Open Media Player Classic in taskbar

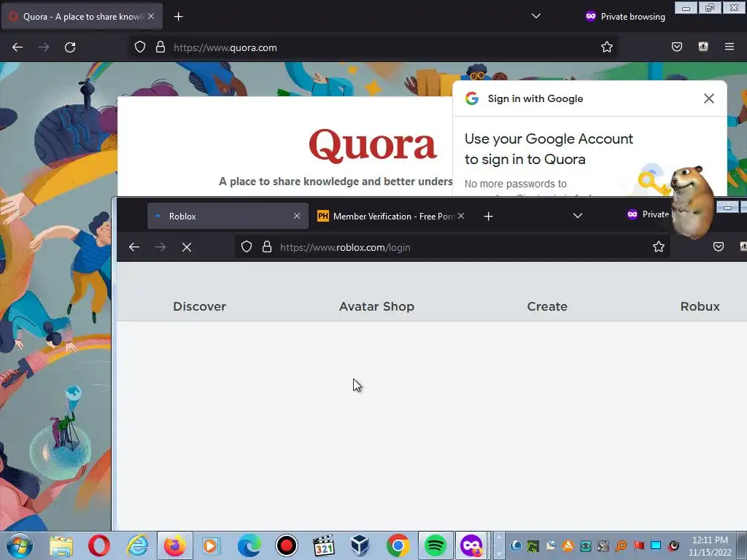(323, 545)
